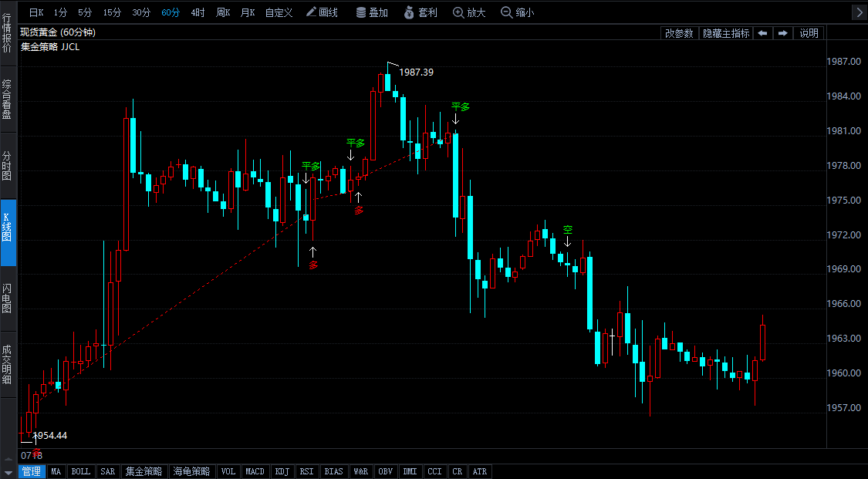Apply the BOLL indicator
This screenshot has height=479, width=868.
[80, 471]
